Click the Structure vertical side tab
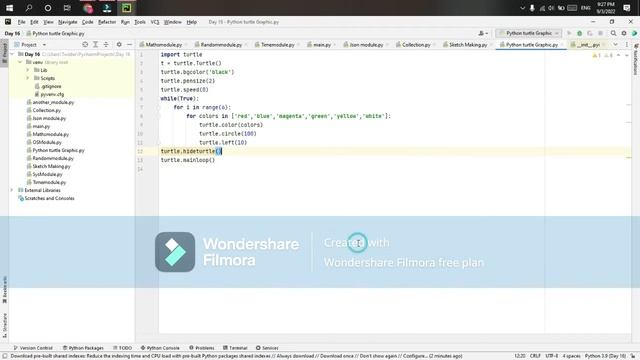640x360 pixels. pos(4,325)
